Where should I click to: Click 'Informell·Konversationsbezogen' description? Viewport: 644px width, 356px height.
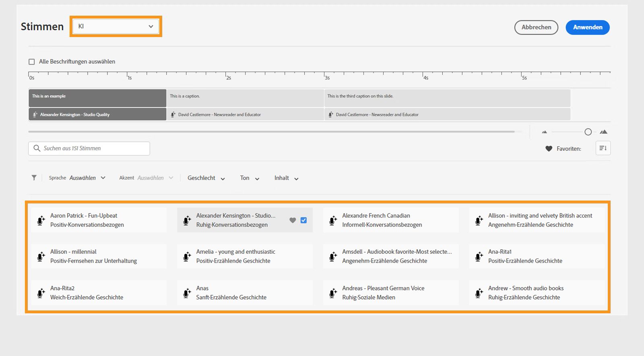(x=382, y=225)
